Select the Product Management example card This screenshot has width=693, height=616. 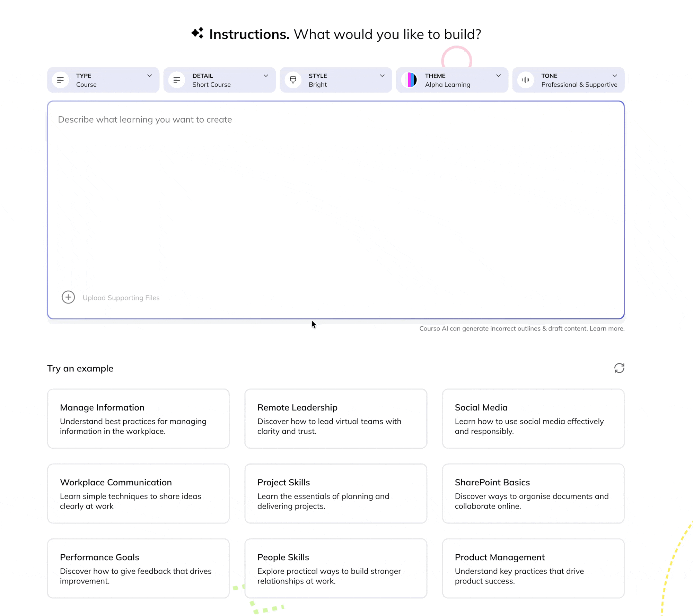coord(533,568)
